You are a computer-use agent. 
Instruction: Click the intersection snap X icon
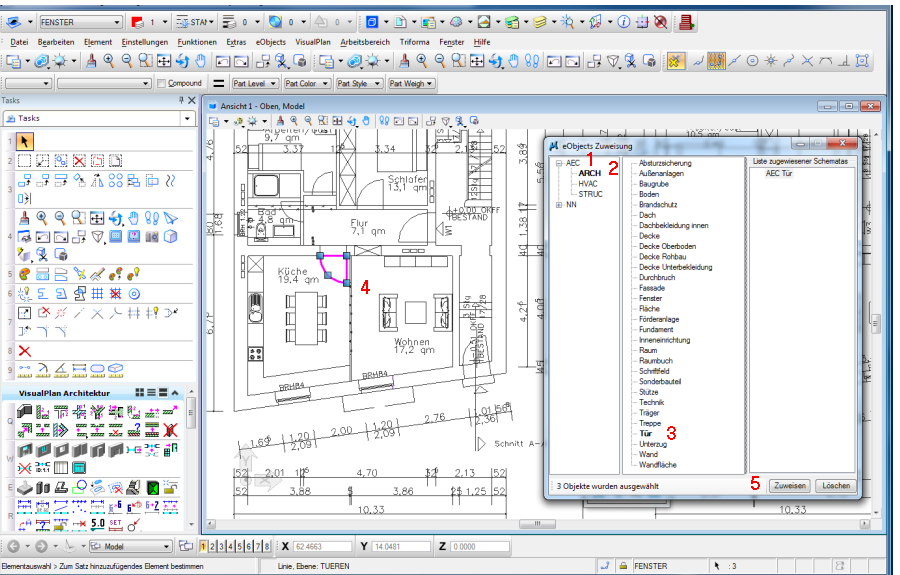point(808,61)
